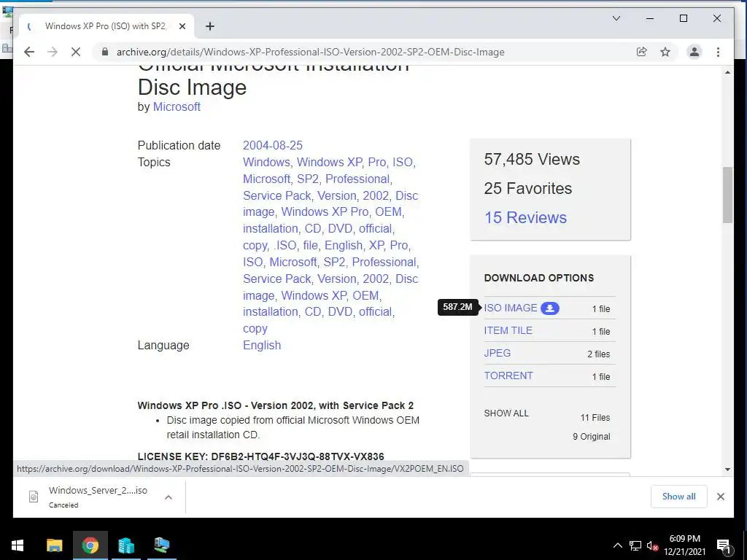
Task: Click the Chrome taskbar icon
Action: pyautogui.click(x=90, y=545)
